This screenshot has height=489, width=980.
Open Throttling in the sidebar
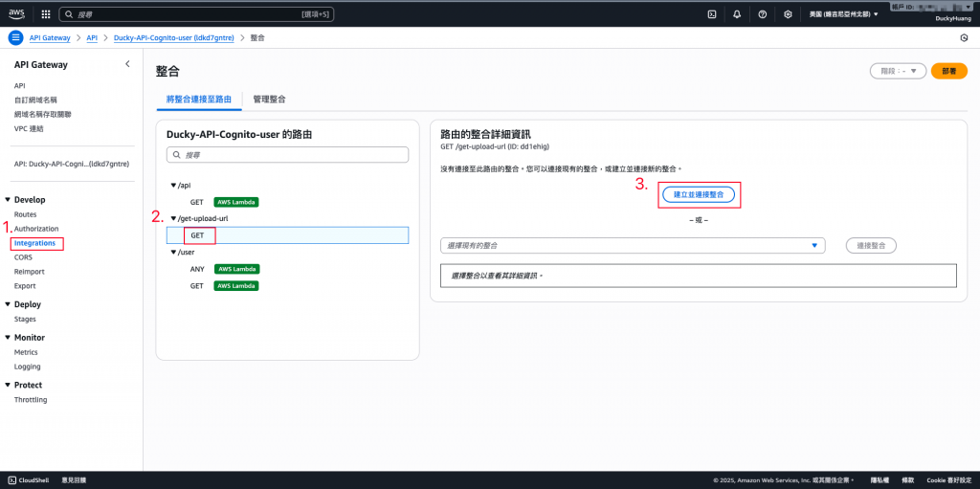[31, 400]
